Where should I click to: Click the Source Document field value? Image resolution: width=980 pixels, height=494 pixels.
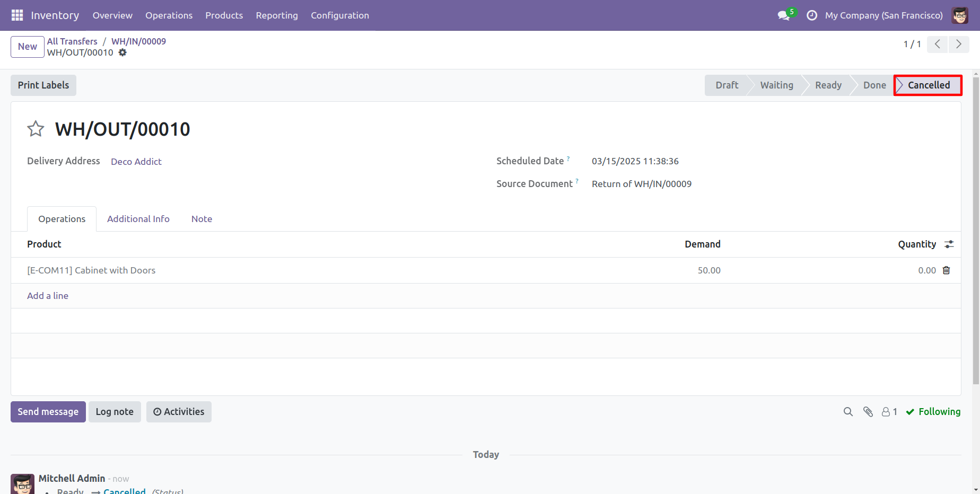coord(642,184)
